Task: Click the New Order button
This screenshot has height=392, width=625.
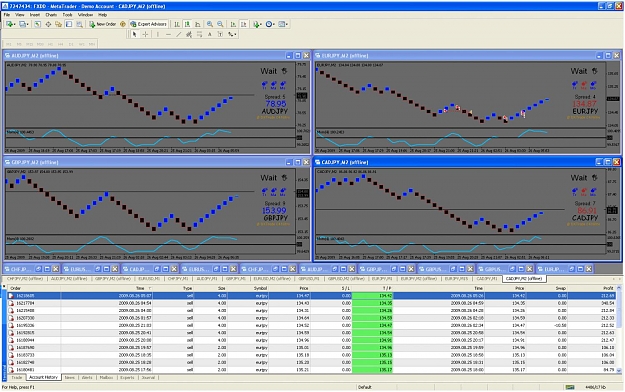Action: pos(102,24)
